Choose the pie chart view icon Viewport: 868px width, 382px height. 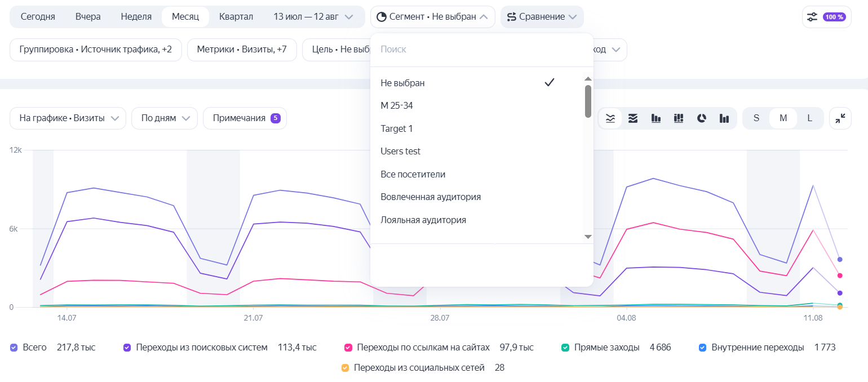point(702,118)
